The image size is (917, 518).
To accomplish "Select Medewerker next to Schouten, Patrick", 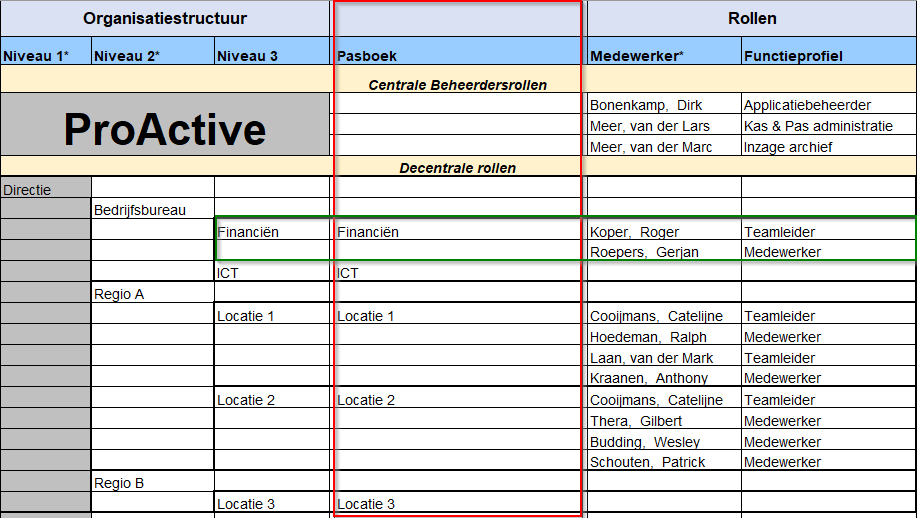I will [x=829, y=460].
